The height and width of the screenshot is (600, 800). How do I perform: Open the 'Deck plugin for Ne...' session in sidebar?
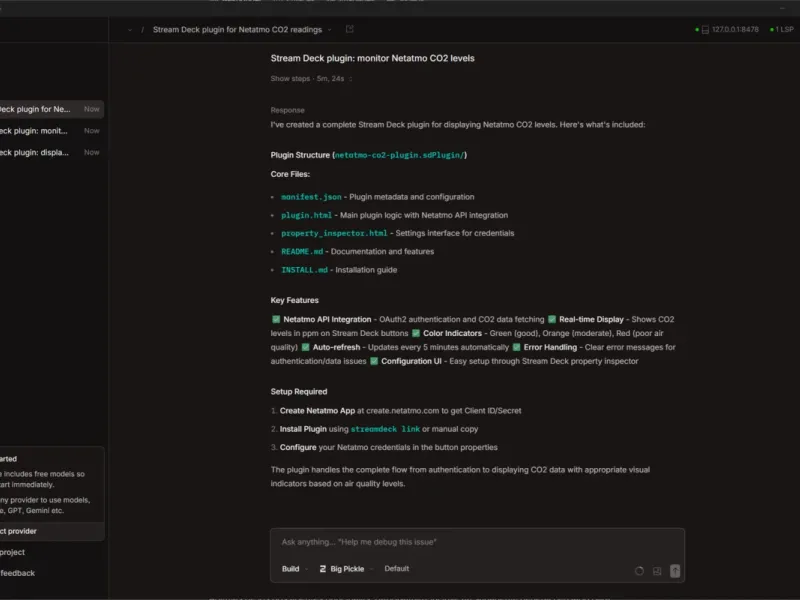pyautogui.click(x=51, y=109)
